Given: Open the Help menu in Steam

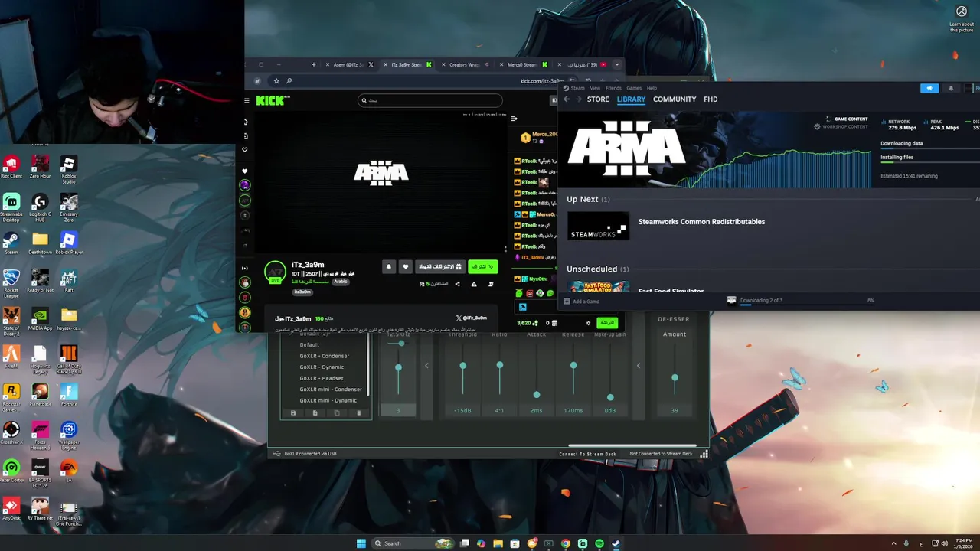Looking at the screenshot, I should pos(652,88).
